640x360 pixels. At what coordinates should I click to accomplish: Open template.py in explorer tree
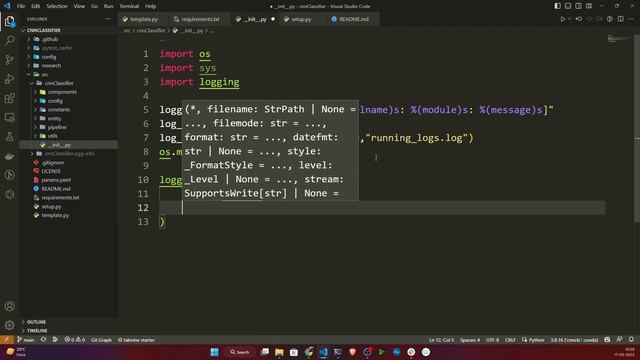55,215
